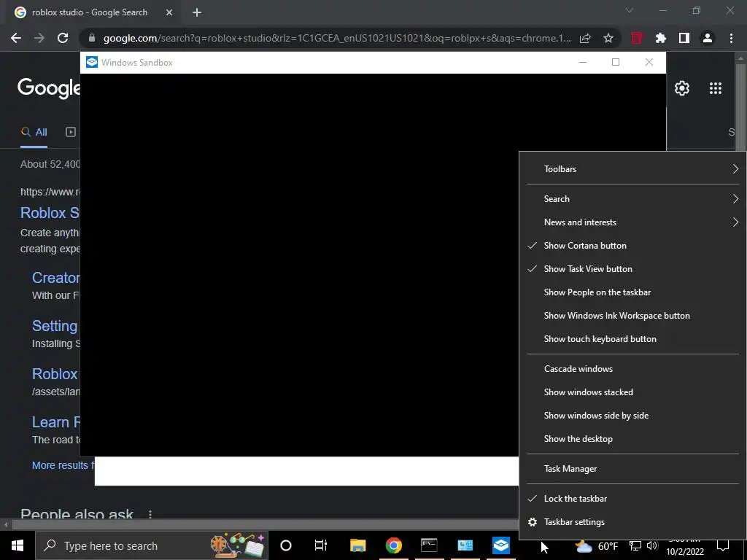This screenshot has height=560, width=747.
Task: Click the People also ask options dots
Action: [150, 515]
